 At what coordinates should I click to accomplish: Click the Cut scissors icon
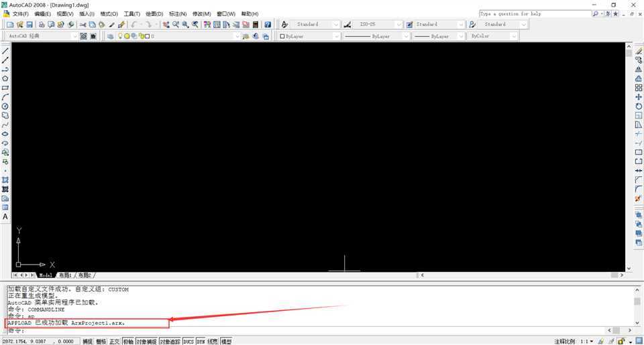[x=83, y=25]
